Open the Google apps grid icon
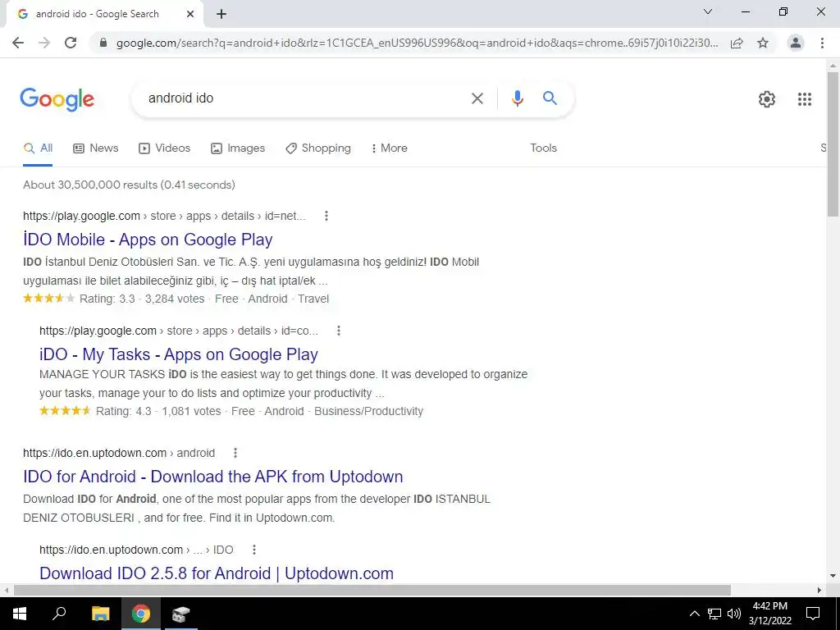 point(804,99)
